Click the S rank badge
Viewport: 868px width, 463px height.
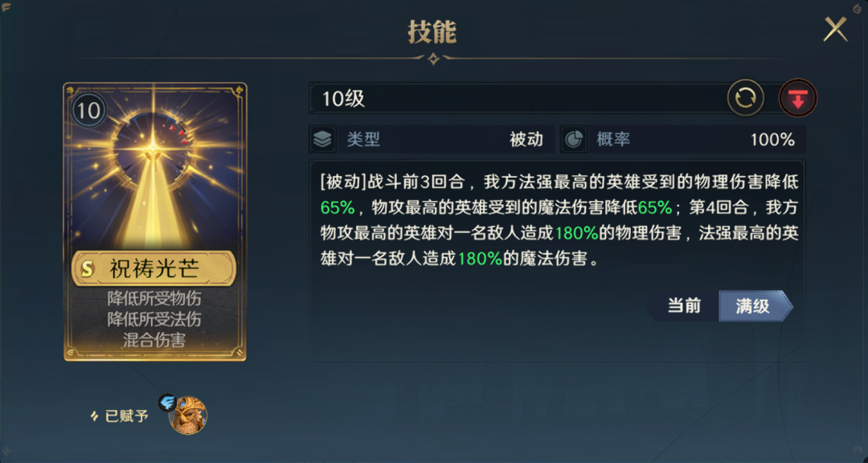click(87, 268)
